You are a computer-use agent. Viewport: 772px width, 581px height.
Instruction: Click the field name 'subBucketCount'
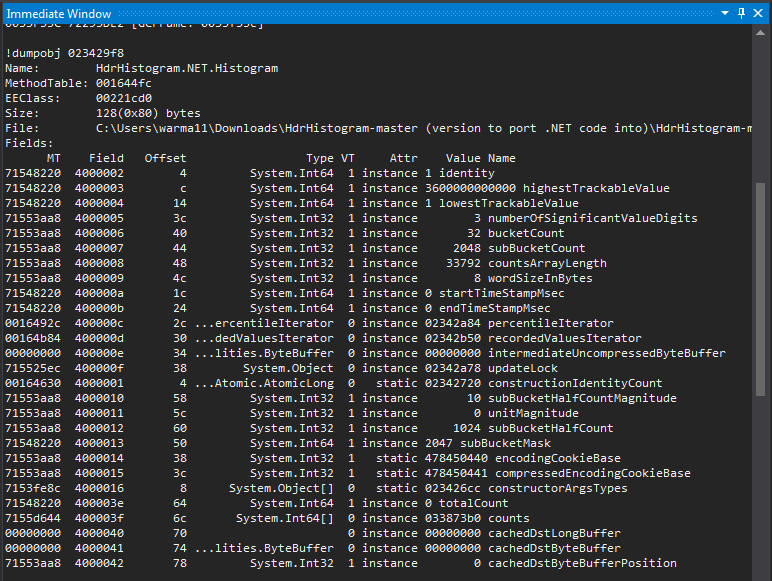(x=537, y=249)
